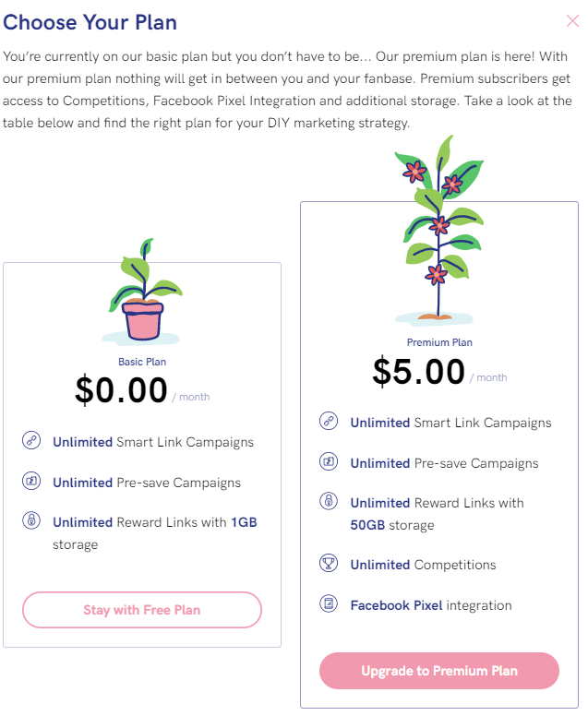Click the Premium Pre-save Campaigns icon
Image resolution: width=588 pixels, height=716 pixels.
329,461
